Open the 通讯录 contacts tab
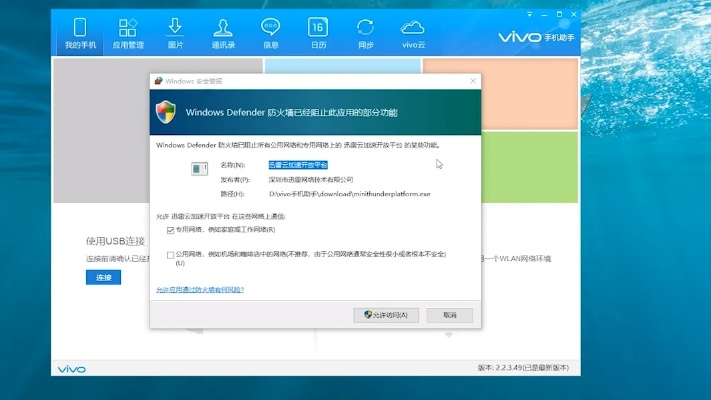 tap(223, 33)
